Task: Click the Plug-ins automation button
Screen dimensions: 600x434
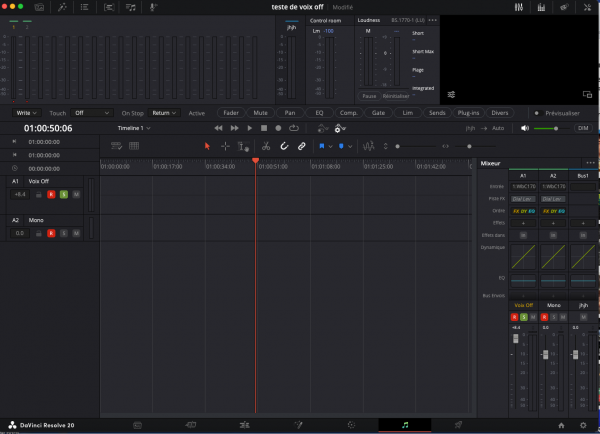Action: (469, 113)
